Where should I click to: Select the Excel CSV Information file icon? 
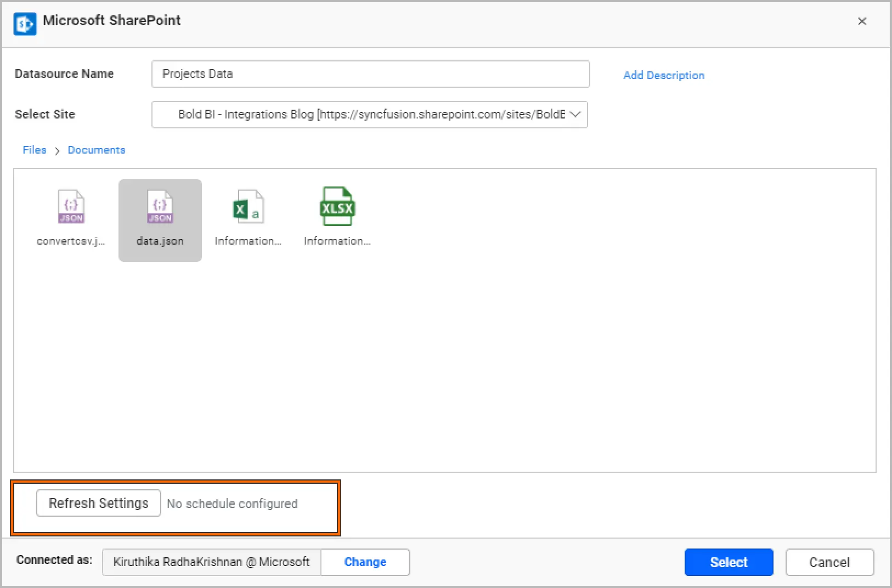pyautogui.click(x=248, y=207)
